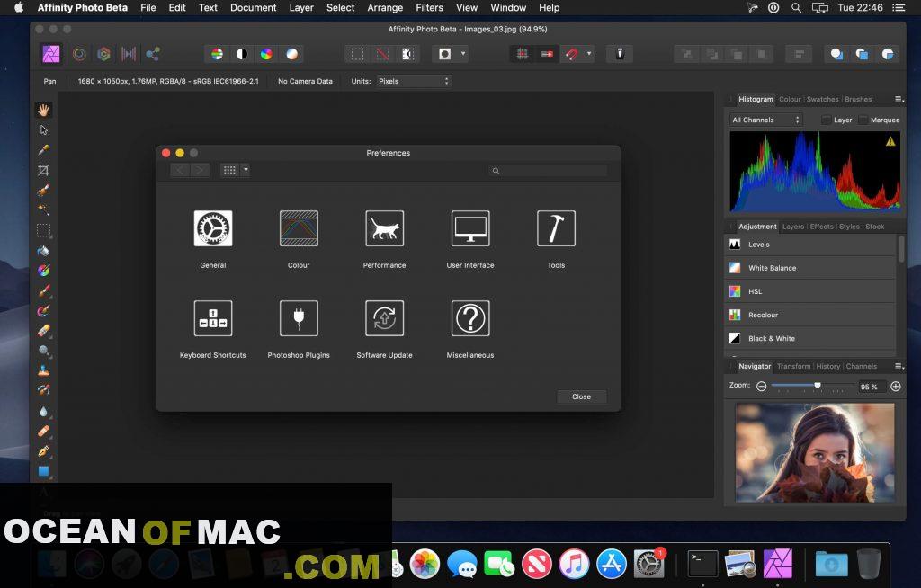Switch to the History tab
Screen dimensions: 921x588
(827, 366)
